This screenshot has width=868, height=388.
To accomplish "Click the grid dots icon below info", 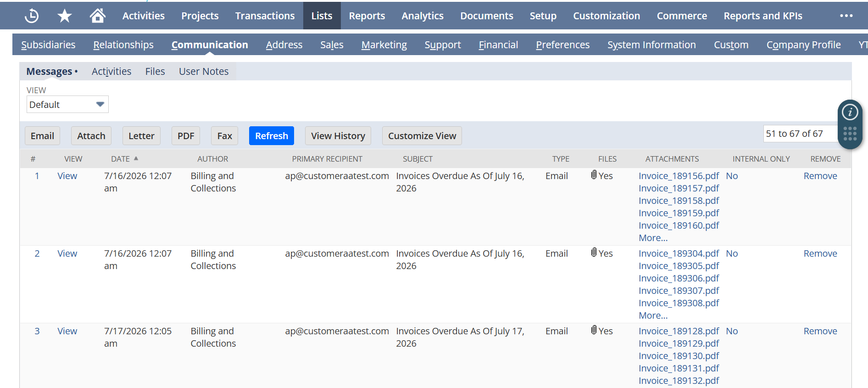I will point(850,134).
